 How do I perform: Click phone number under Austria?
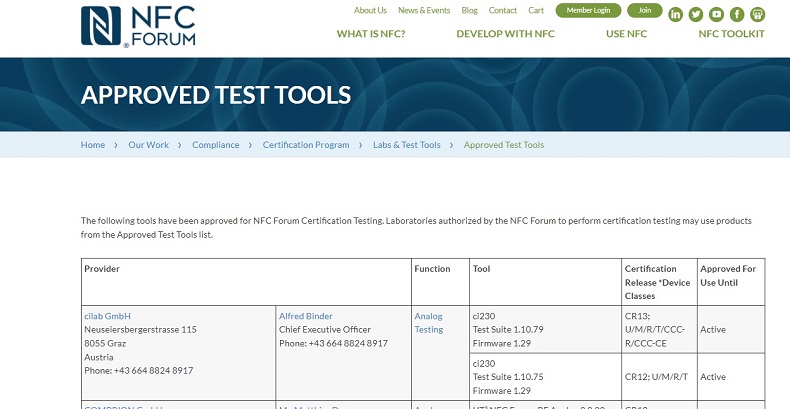(x=139, y=370)
